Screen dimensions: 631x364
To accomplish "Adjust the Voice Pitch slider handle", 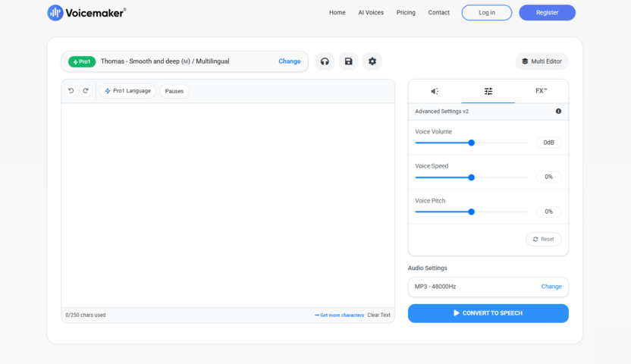I will (471, 212).
